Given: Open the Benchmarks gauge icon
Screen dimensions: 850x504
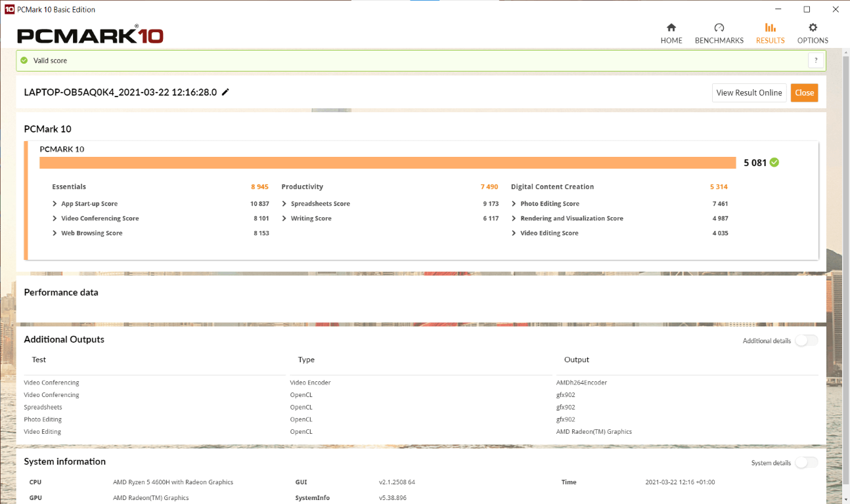Looking at the screenshot, I should (719, 28).
